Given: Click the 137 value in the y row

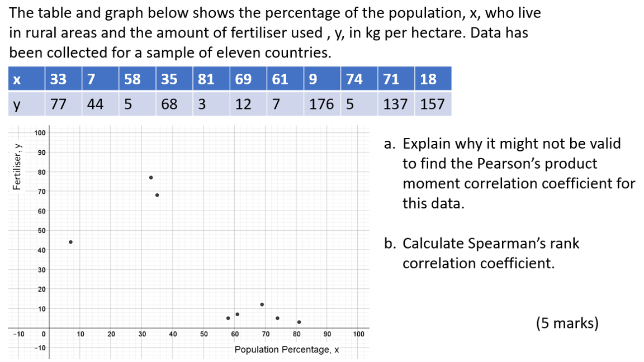Looking at the screenshot, I should [x=395, y=104].
